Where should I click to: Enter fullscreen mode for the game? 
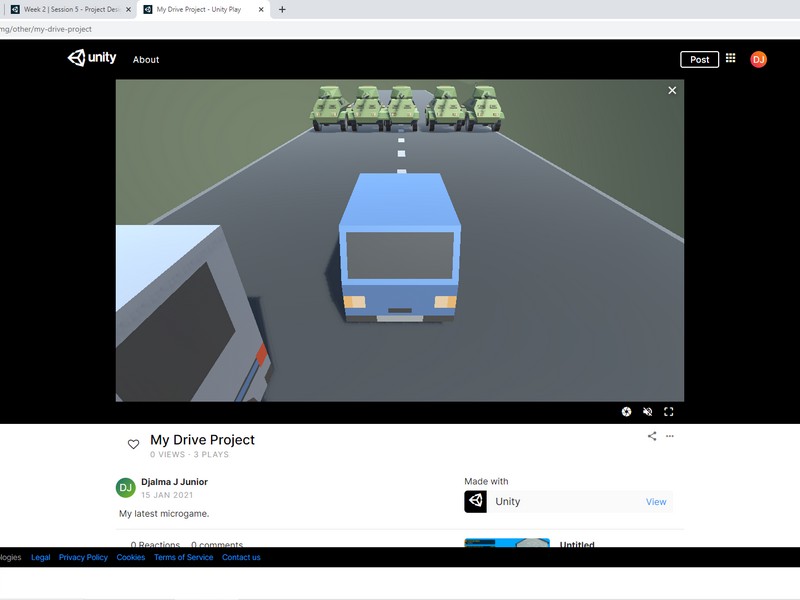click(x=668, y=411)
